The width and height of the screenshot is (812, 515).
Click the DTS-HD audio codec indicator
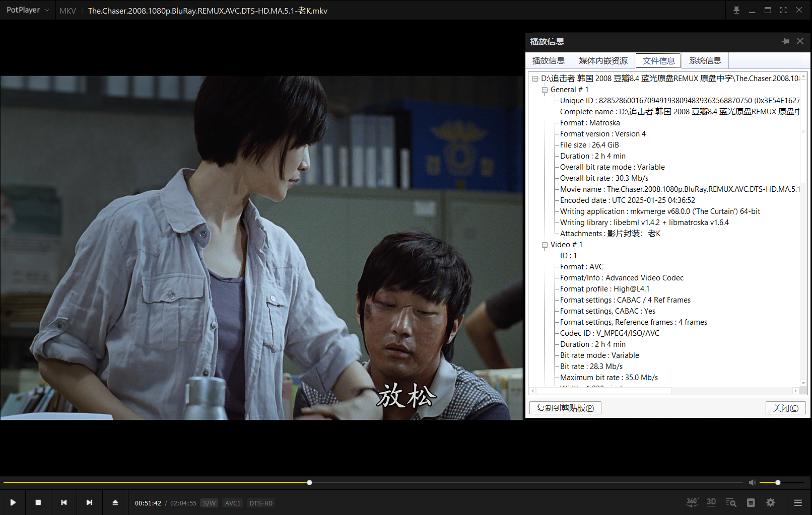pyautogui.click(x=261, y=503)
